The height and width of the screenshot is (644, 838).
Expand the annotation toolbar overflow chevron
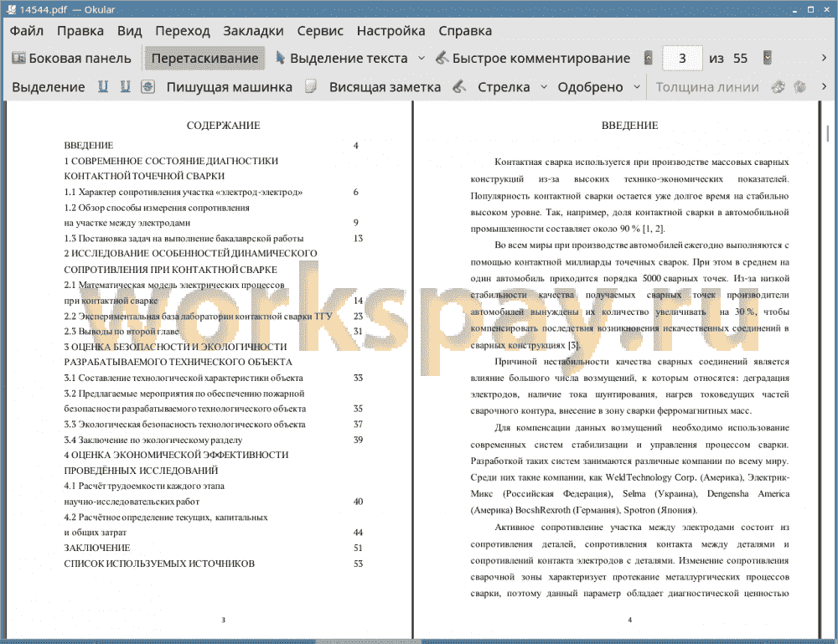824,86
